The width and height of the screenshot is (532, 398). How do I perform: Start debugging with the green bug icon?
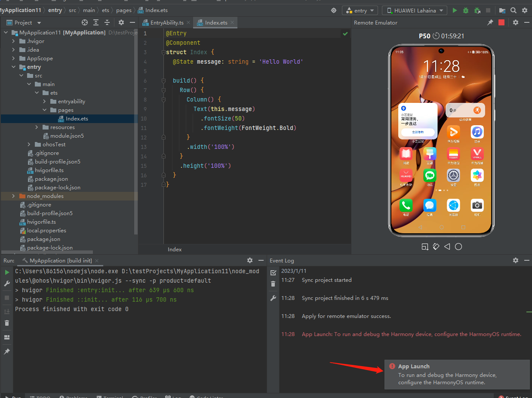point(466,10)
